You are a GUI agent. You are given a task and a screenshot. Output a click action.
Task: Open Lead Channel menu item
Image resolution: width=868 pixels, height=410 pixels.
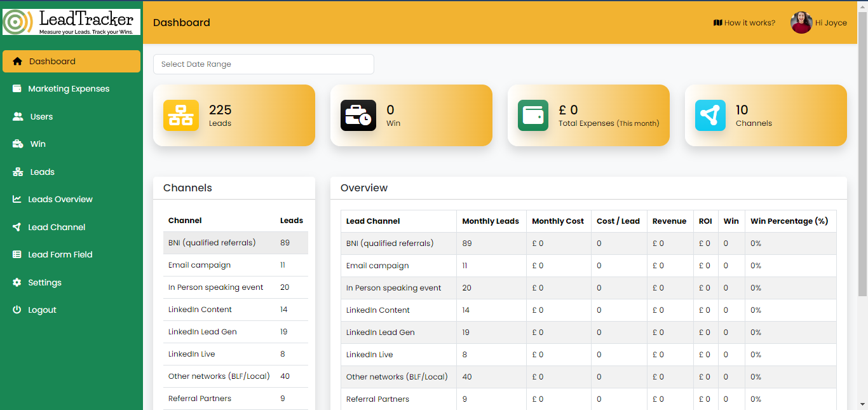71,227
